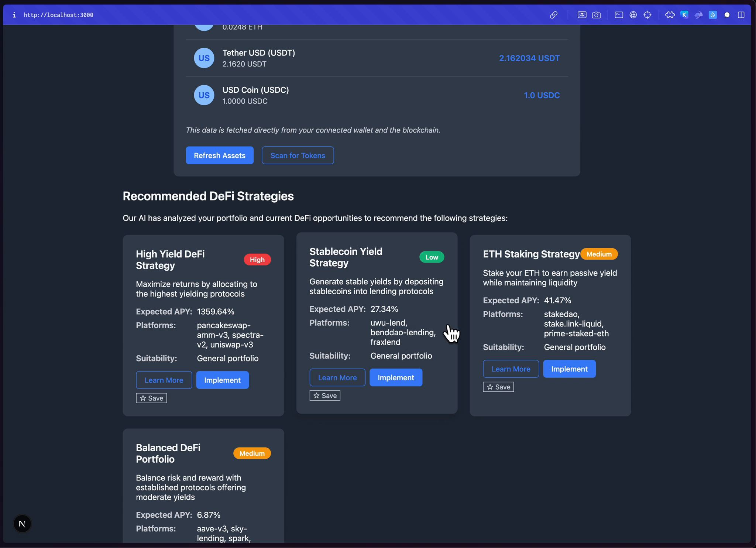756x548 pixels.
Task: Click Balanced DeFi Portfolio's Medium badge
Action: click(252, 453)
